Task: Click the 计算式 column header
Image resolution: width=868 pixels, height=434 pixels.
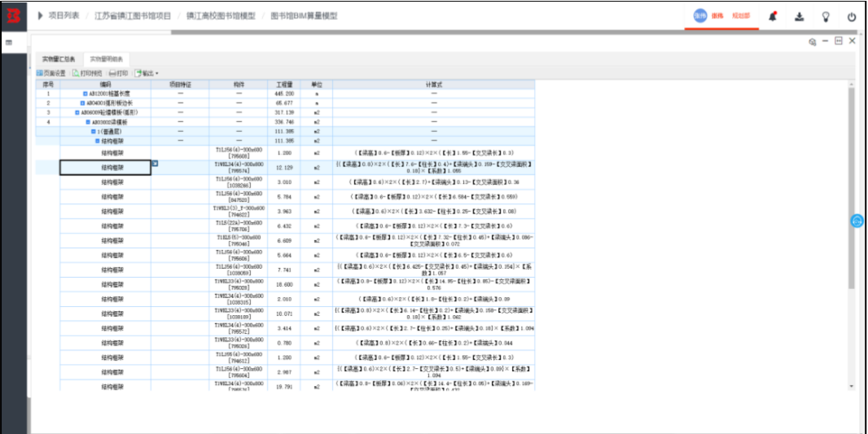Action: coord(433,85)
